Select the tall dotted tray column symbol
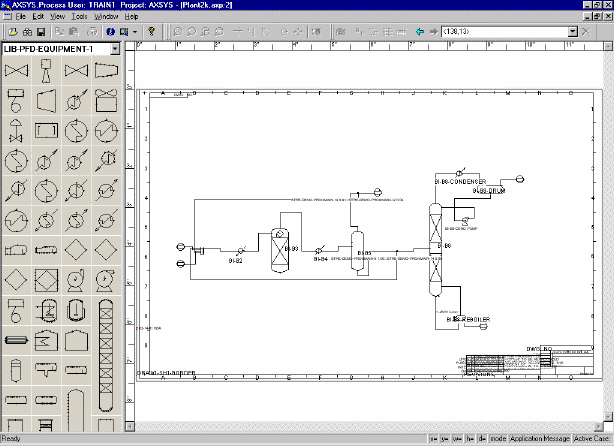 (x=76, y=410)
